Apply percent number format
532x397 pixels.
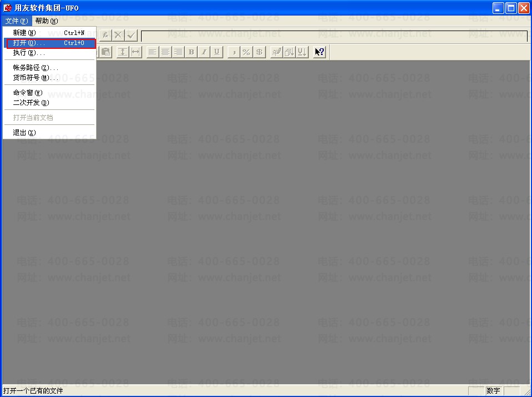[247, 52]
